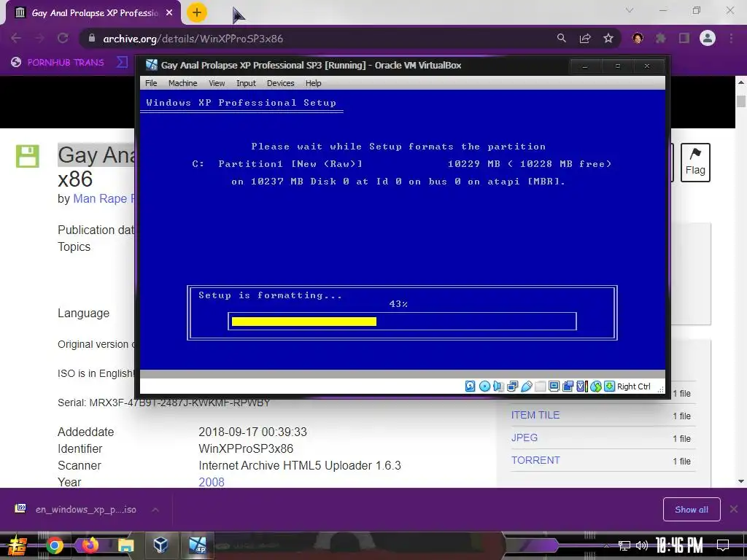The image size is (747, 560).
Task: Open the ITEM TILE download link
Action: pos(535,415)
